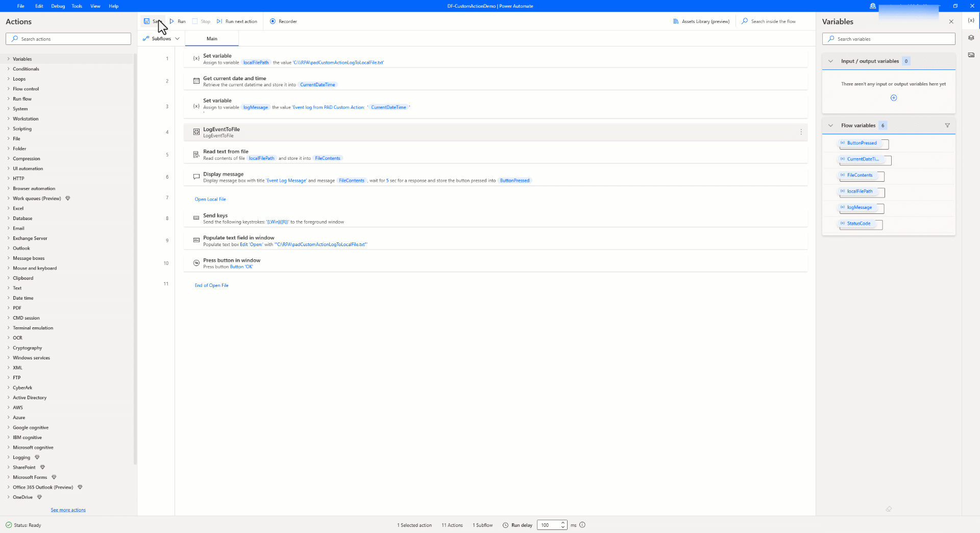Collapse the Flow variables section
This screenshot has width=980, height=533.
click(831, 125)
